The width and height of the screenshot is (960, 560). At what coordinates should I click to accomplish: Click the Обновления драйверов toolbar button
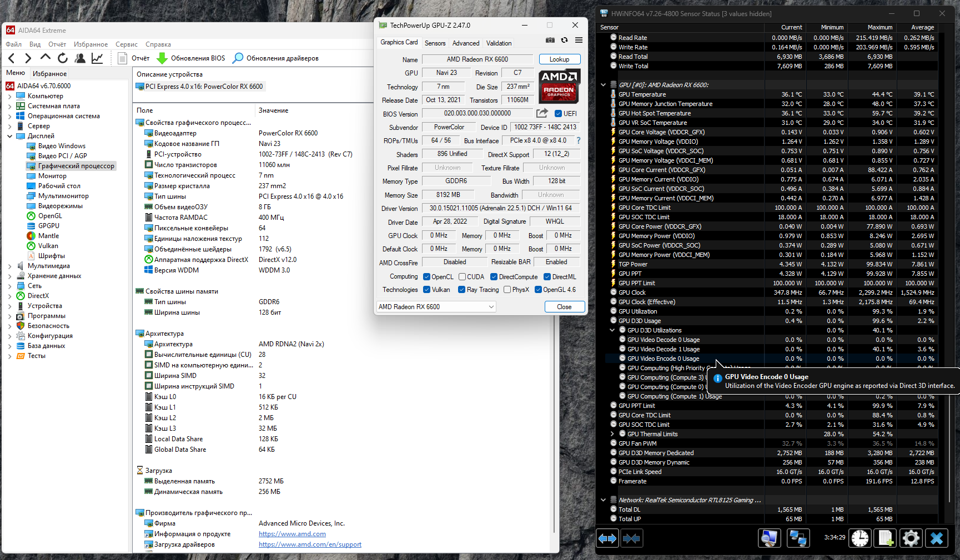(275, 58)
